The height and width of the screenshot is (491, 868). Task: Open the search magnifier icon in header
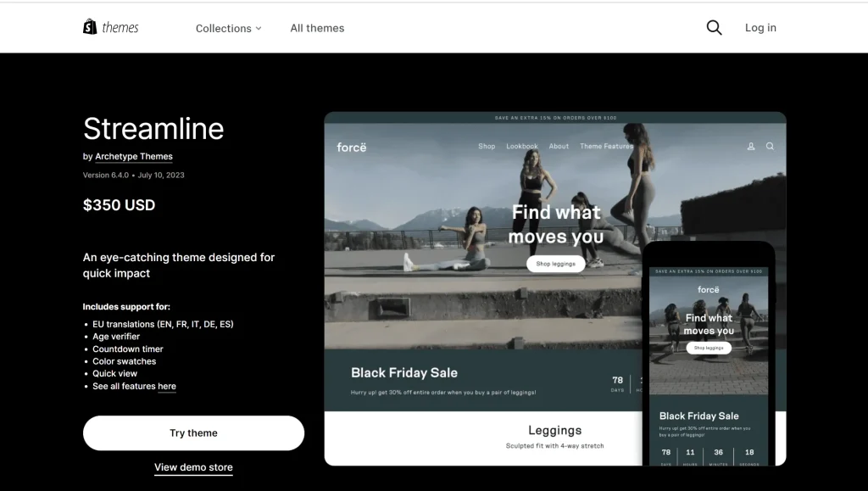(714, 28)
